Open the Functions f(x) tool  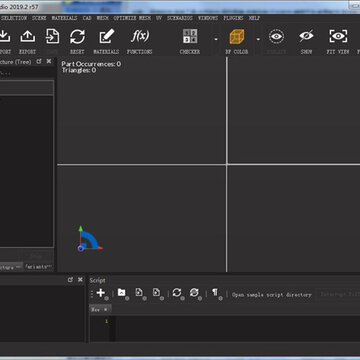pyautogui.click(x=140, y=36)
